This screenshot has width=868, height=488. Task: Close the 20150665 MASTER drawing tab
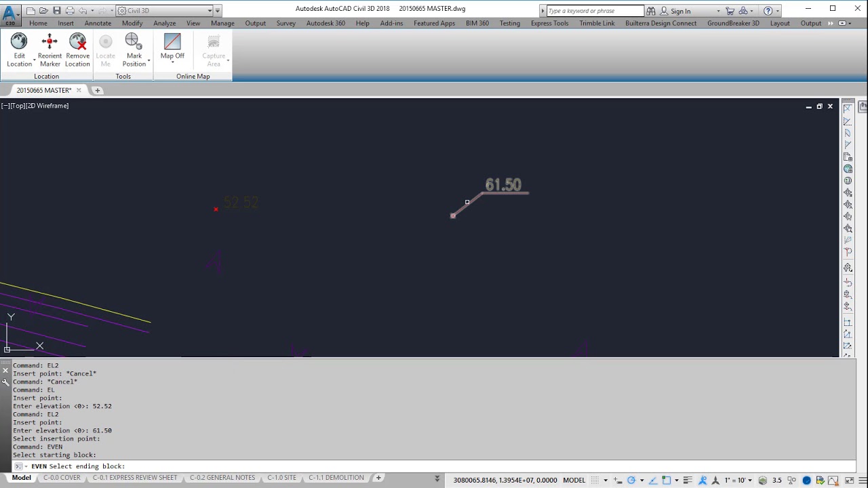79,90
